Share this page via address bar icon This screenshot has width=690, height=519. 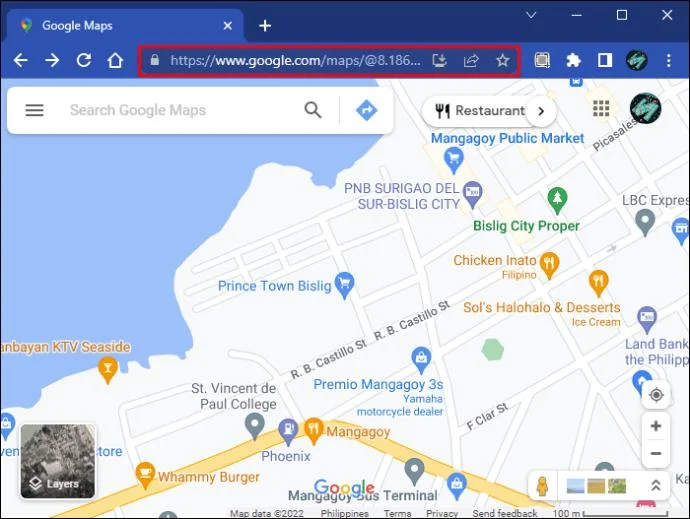471,60
